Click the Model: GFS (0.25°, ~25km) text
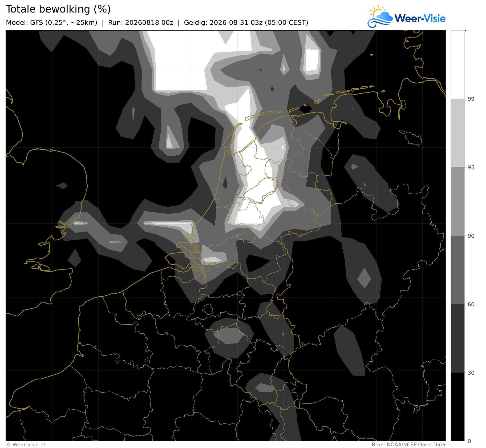The height and width of the screenshot is (448, 486). coord(51,23)
